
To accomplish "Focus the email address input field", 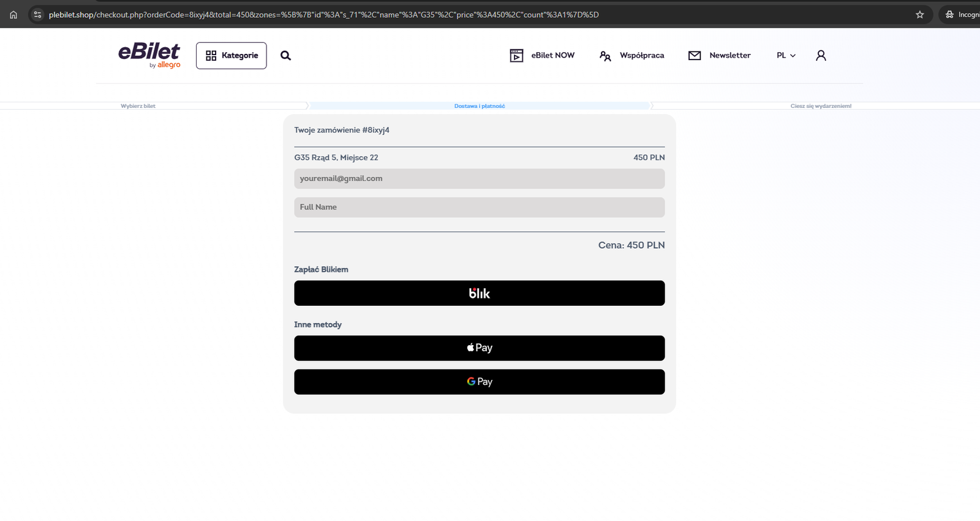I will click(x=479, y=178).
